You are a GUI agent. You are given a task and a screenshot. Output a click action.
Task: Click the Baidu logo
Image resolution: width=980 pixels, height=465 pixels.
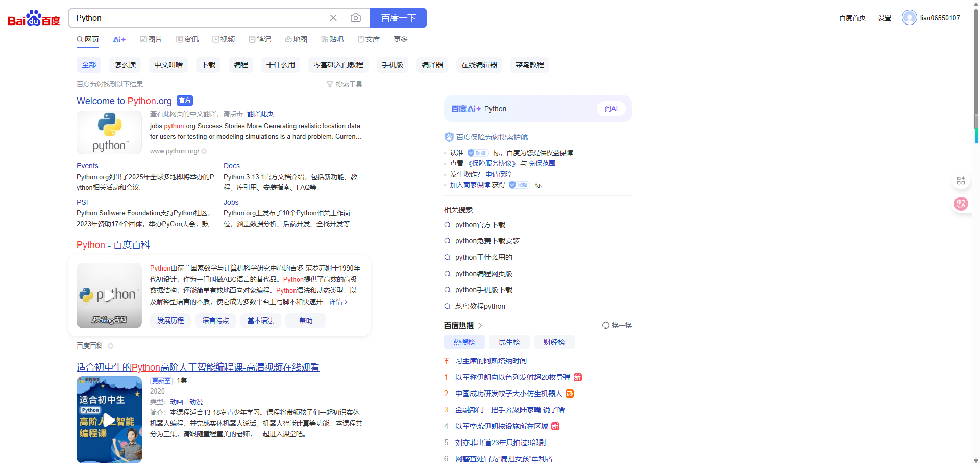click(x=34, y=18)
